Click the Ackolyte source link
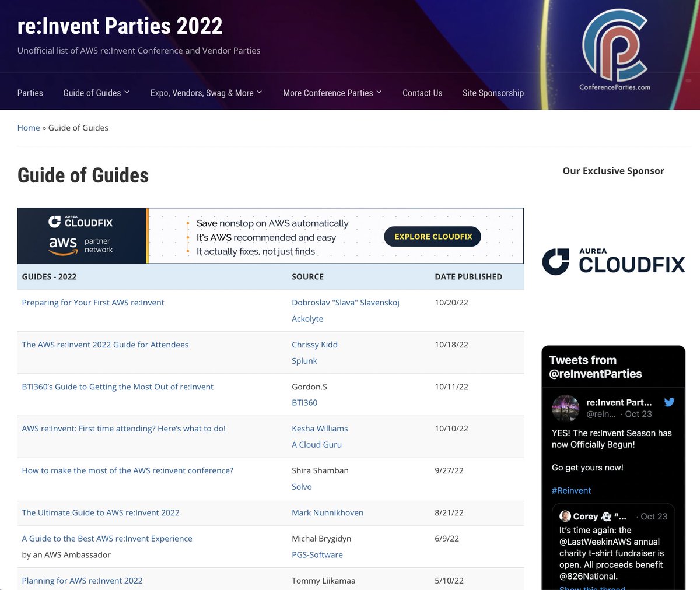This screenshot has height=590, width=700. pyautogui.click(x=307, y=319)
